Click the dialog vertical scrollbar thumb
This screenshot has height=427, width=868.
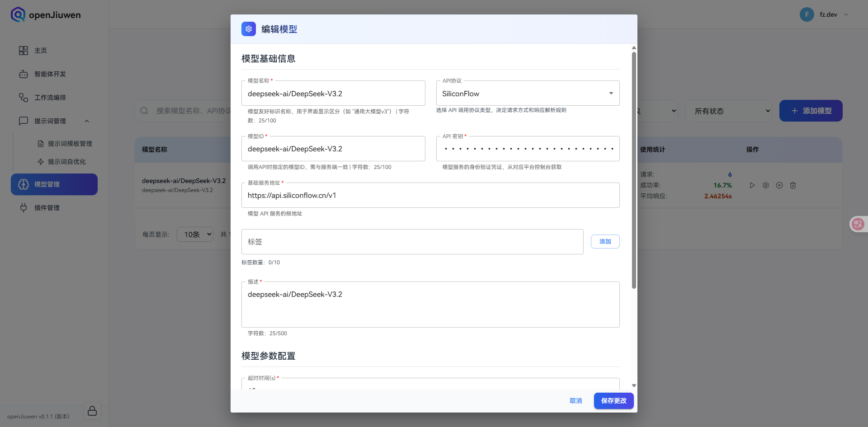pos(634,170)
